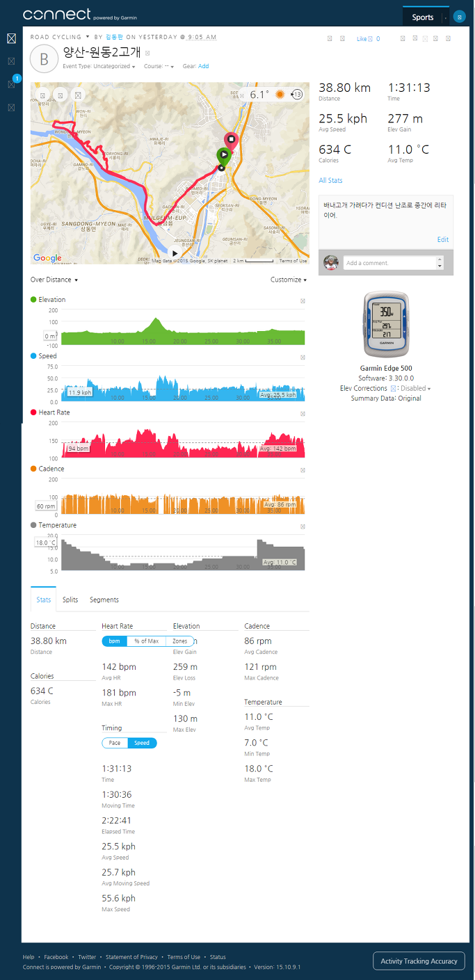475x980 pixels.
Task: Click the Avg: 142 bpm chart label
Action: coord(278,449)
